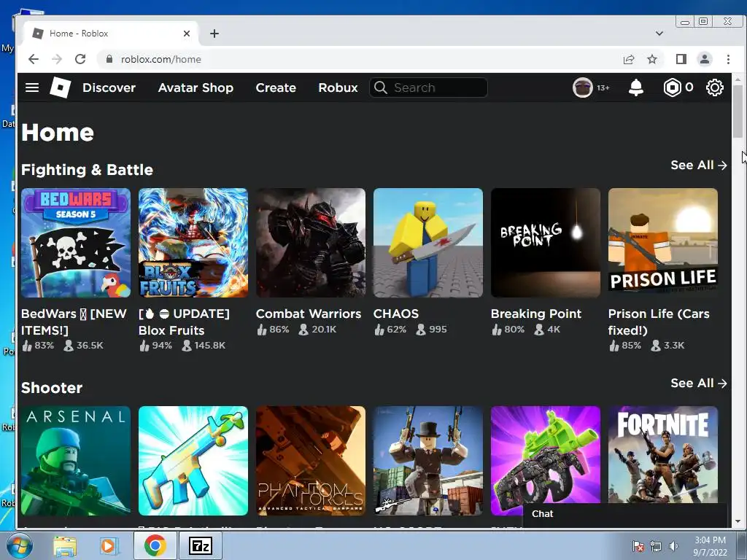Open the Robux balance icon
This screenshot has width=747, height=560.
672,87
